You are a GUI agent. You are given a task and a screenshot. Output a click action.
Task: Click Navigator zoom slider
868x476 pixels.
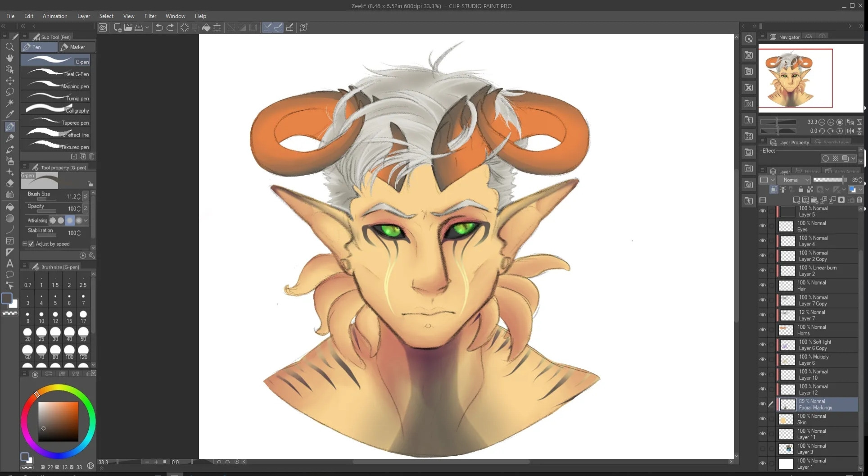[x=779, y=122]
